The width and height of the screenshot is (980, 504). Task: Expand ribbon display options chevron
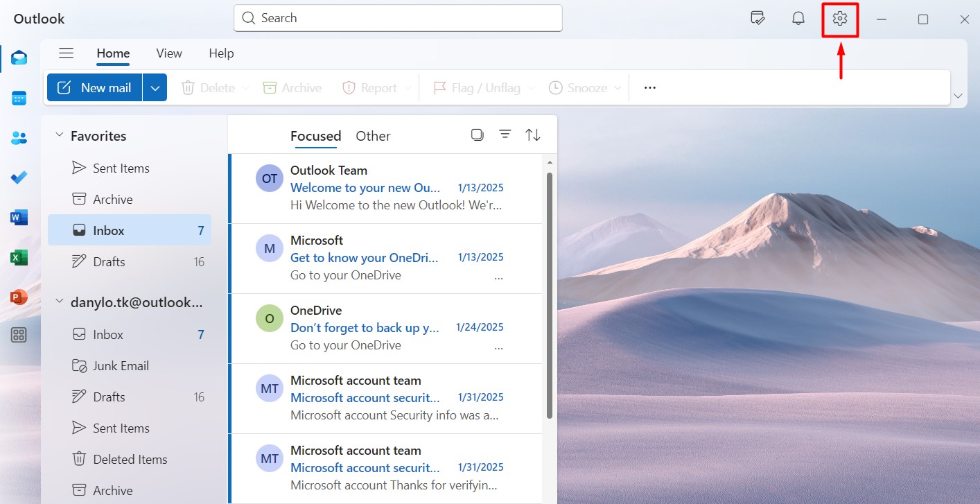click(959, 96)
